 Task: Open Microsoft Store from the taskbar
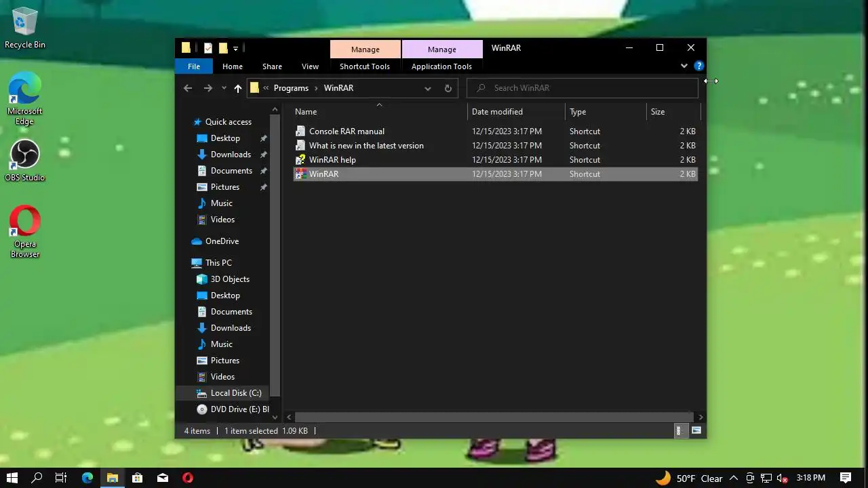pos(137,478)
